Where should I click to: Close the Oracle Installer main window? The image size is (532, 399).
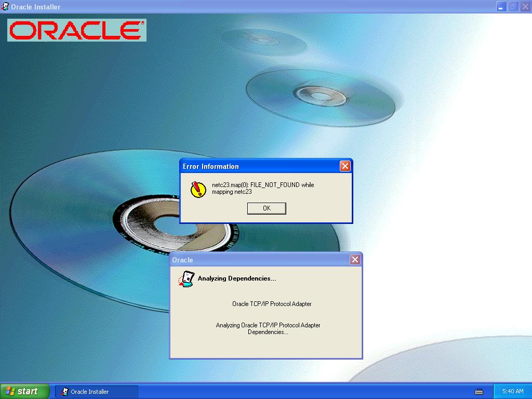coord(525,7)
